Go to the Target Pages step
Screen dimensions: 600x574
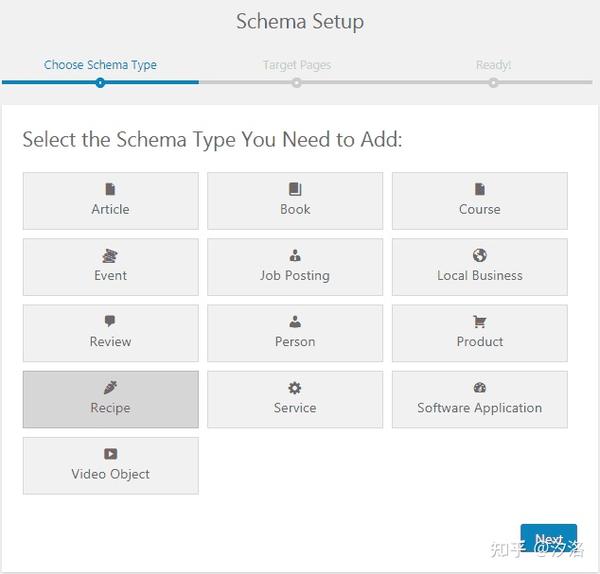click(x=297, y=65)
